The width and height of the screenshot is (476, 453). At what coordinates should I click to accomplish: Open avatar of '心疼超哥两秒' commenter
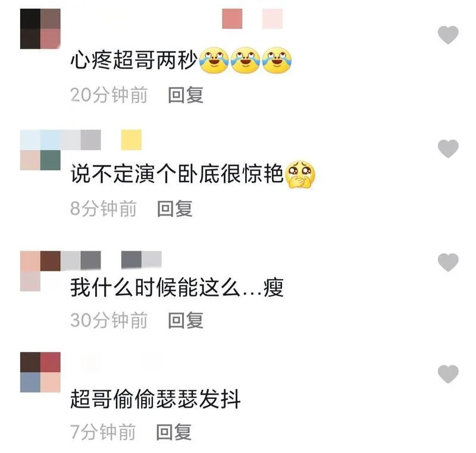[40, 29]
